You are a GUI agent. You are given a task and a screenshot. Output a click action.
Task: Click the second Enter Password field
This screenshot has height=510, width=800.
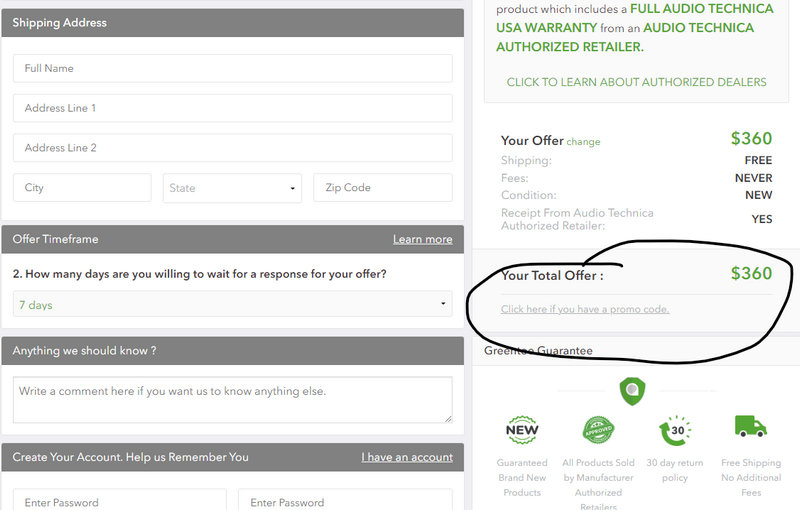coord(345,500)
